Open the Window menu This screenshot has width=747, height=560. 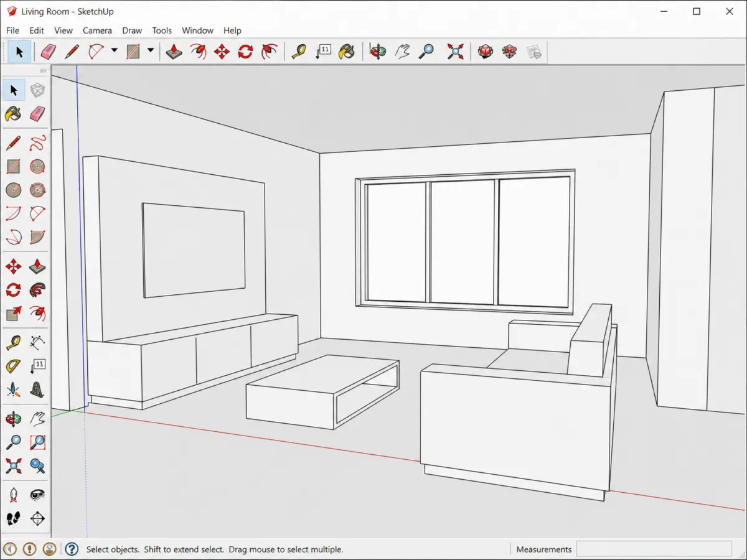click(x=197, y=30)
